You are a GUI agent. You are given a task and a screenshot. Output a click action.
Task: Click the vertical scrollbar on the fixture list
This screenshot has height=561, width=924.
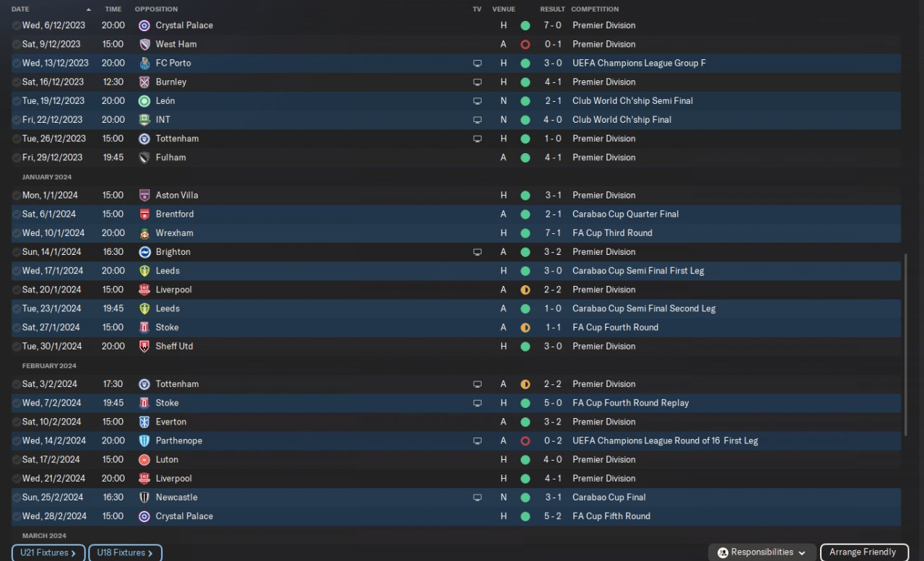pos(905,344)
